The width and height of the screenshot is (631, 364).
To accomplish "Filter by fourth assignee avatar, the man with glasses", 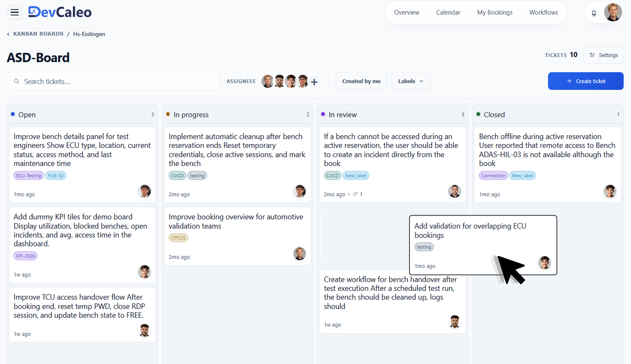I will tap(303, 81).
